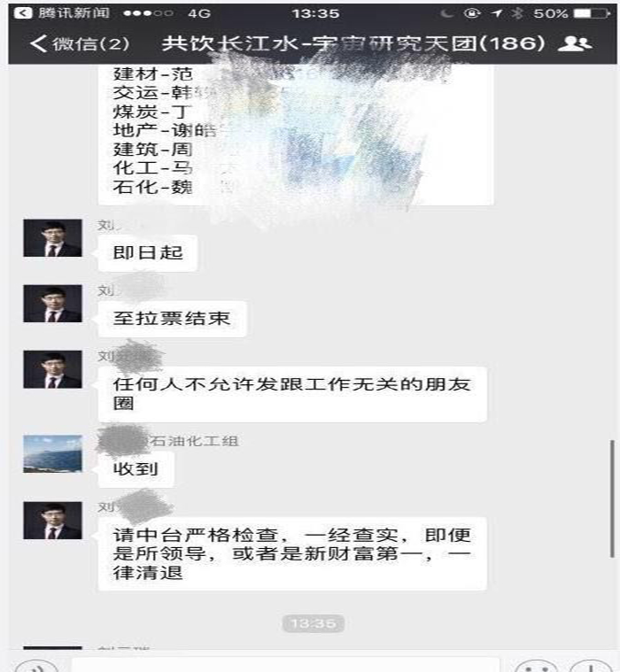The width and height of the screenshot is (620, 672).
Task: Tap the 即日起 message bubble
Action: [x=148, y=253]
